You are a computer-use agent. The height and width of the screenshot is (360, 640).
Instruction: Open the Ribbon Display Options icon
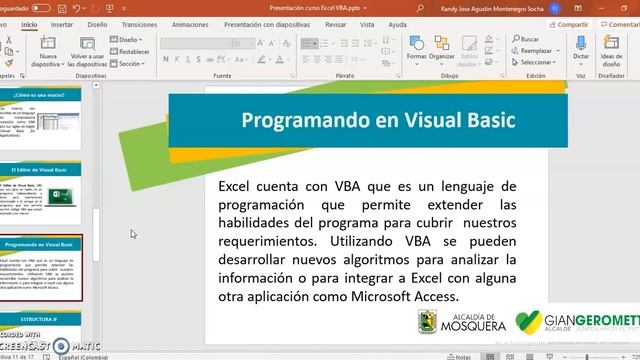(x=578, y=8)
